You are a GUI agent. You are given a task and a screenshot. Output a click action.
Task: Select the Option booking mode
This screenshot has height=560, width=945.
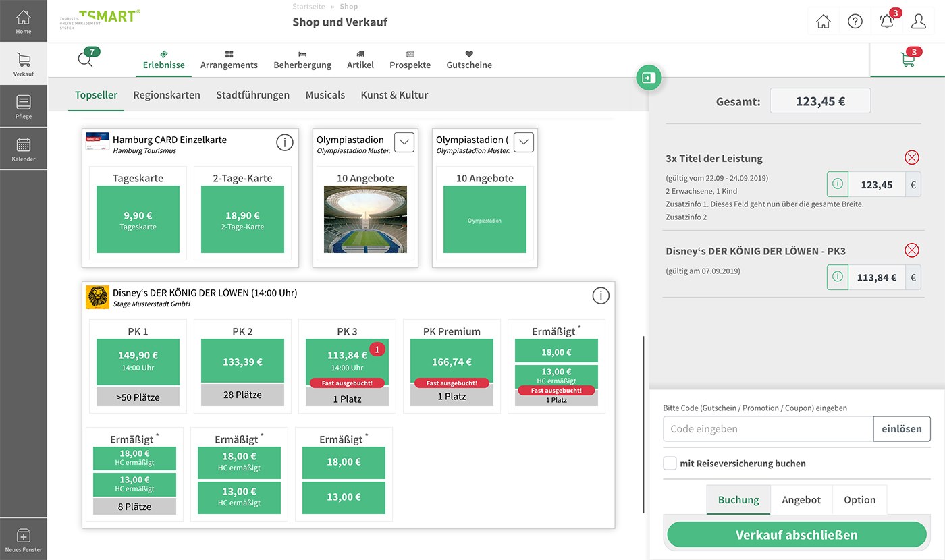click(859, 500)
